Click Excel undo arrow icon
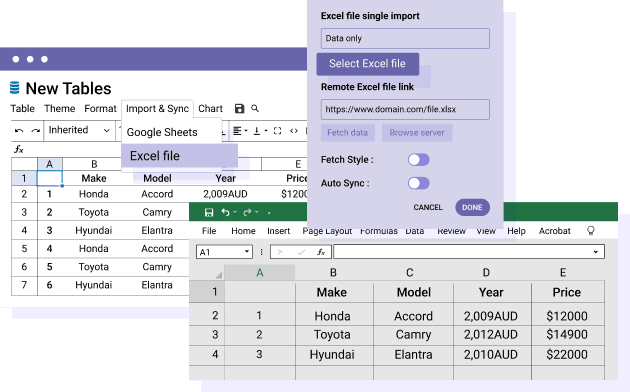630x392 pixels. 225,212
